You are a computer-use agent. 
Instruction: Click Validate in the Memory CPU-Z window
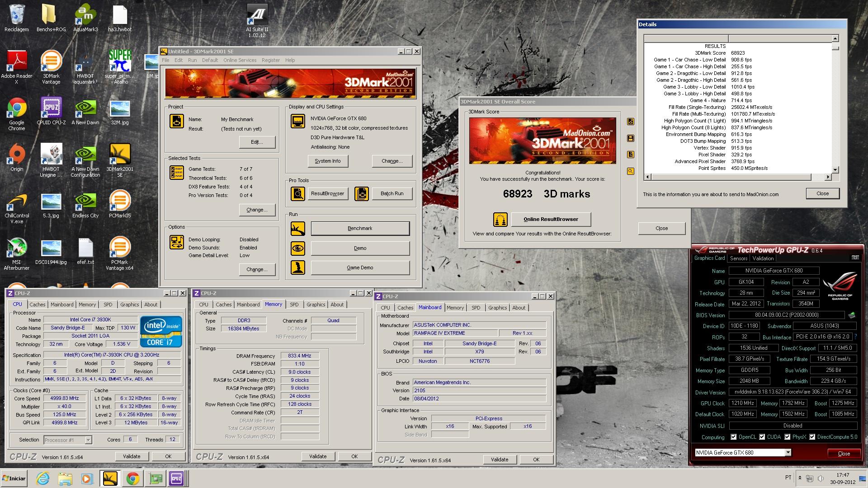tap(318, 456)
